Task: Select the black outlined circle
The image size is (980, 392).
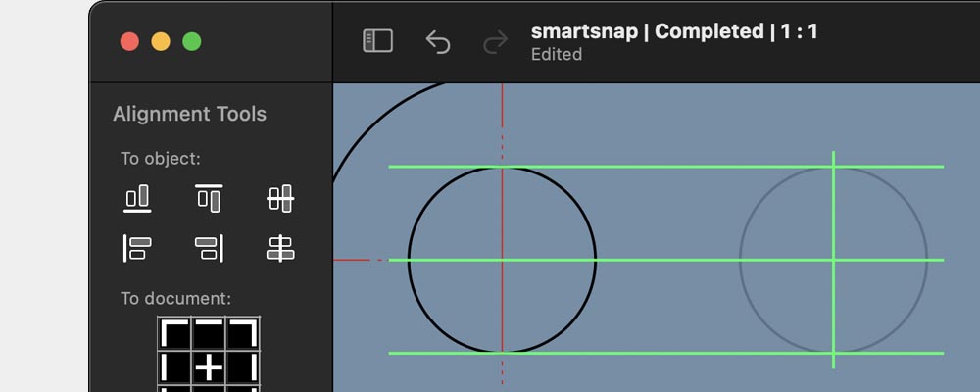Action: [502, 260]
